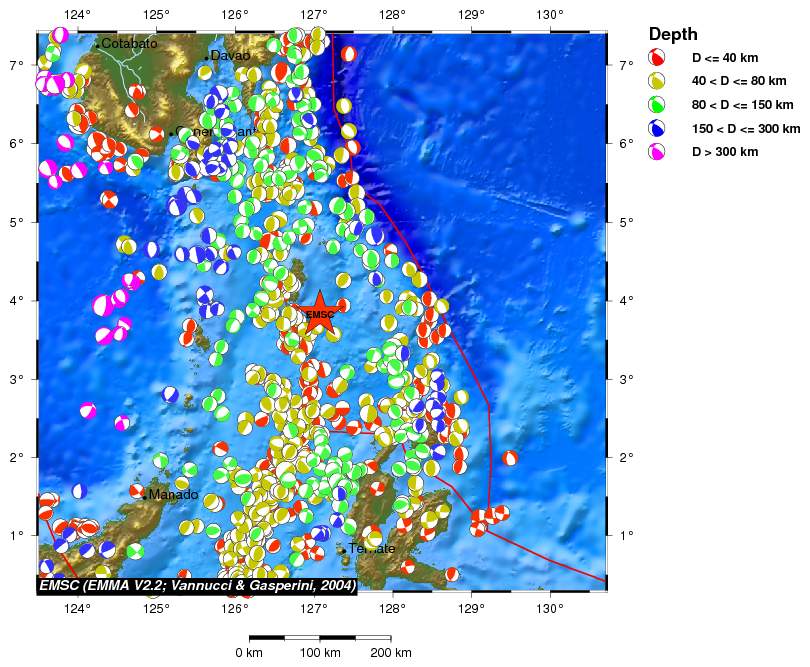Screen dimensions: 810x667
Task: Click the city marker dot beside Davao
Action: click(x=207, y=58)
